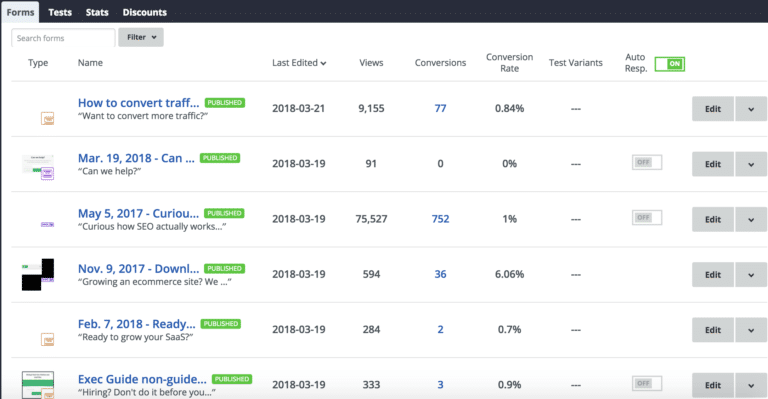Click the purple type icon for May 5, 2017 form
The width and height of the screenshot is (768, 399).
click(48, 224)
